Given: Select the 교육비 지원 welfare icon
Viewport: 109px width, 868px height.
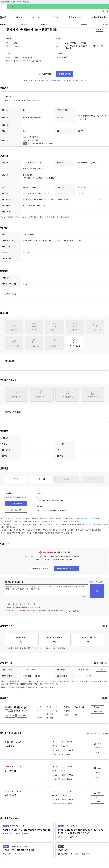Looking at the screenshot, I should [x=75, y=327].
